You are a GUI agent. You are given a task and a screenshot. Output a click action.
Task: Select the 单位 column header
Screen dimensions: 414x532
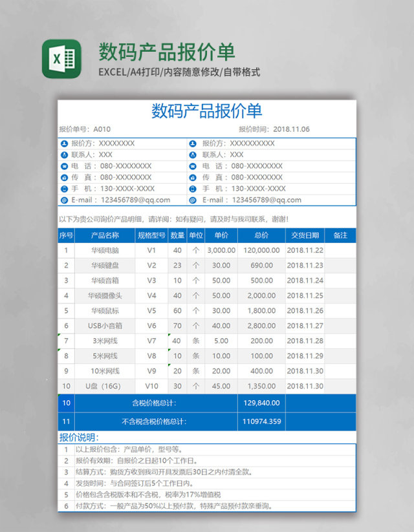[196, 235]
